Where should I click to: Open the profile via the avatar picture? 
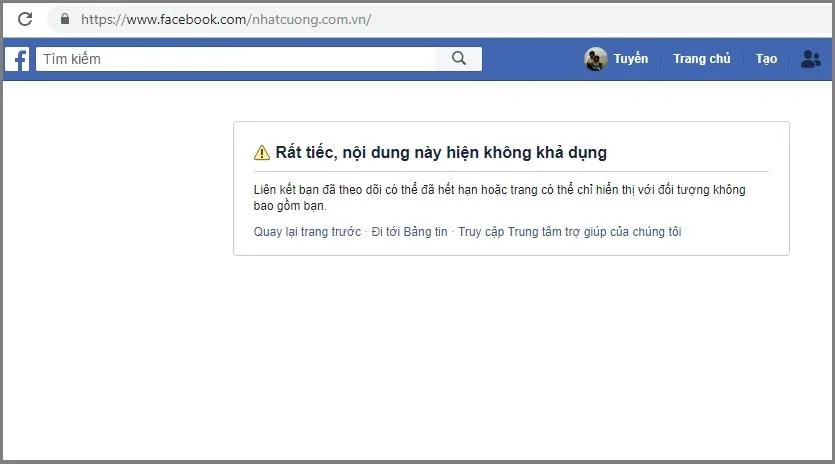(596, 59)
